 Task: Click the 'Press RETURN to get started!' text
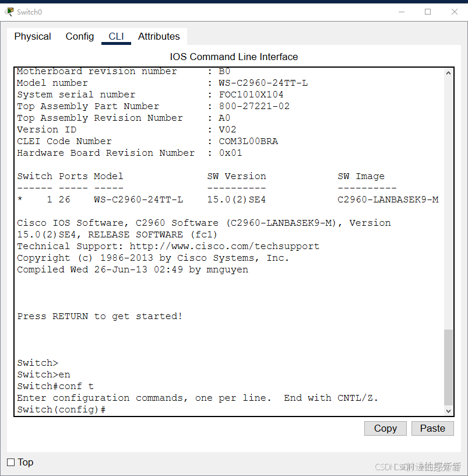pos(100,316)
